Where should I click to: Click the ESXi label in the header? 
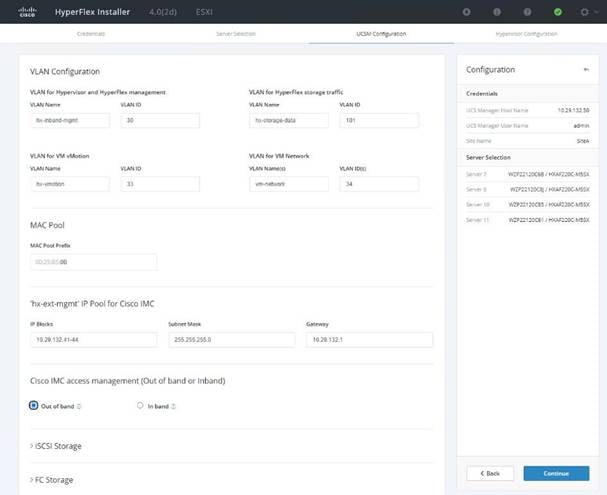coord(204,12)
